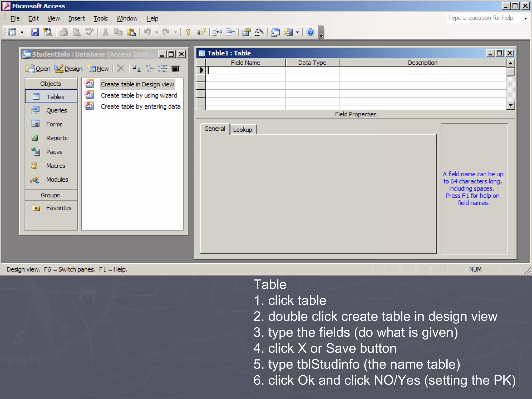532x399 pixels.
Task: Open the View menu
Action: pos(54,18)
